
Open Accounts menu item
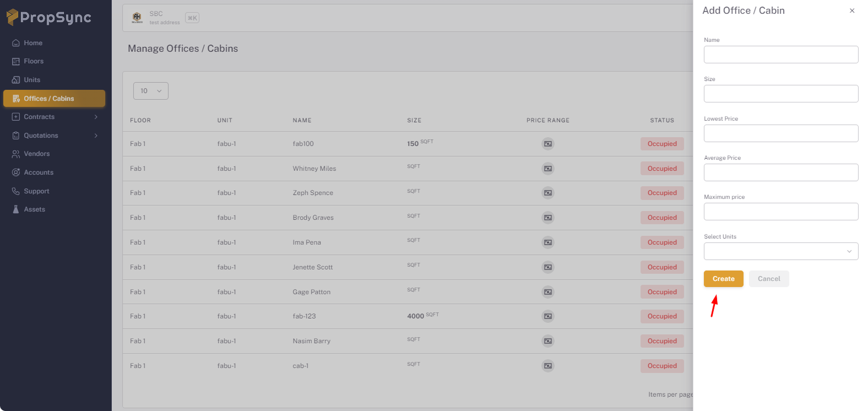click(54, 172)
